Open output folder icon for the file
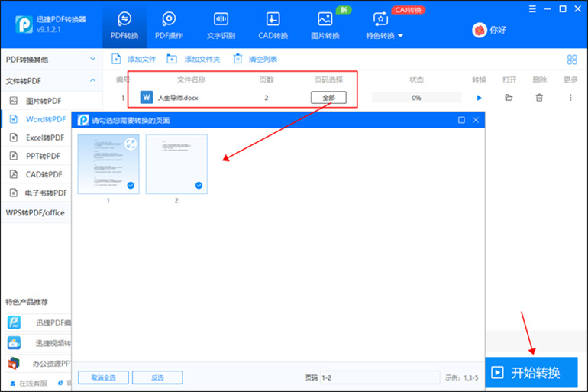Screen dimensions: 588x392 click(x=509, y=98)
